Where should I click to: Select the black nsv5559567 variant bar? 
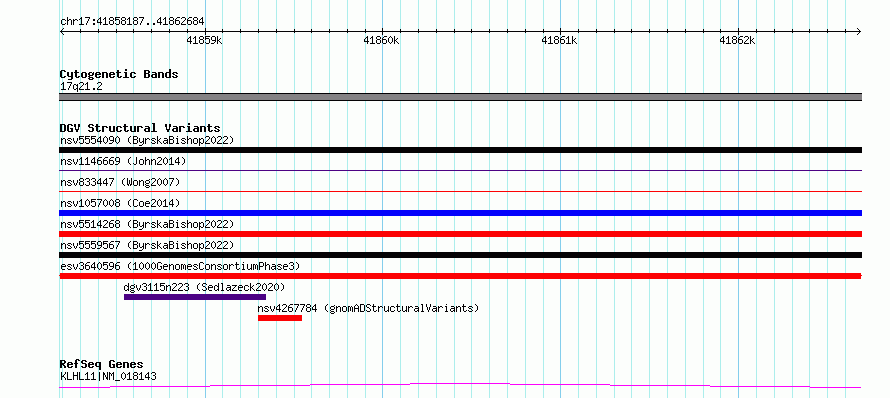pyautogui.click(x=460, y=255)
